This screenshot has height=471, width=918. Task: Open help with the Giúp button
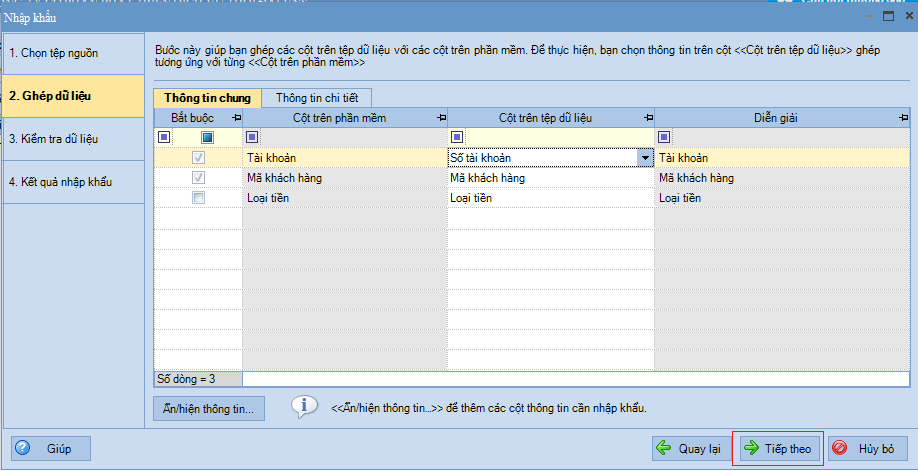point(51,449)
